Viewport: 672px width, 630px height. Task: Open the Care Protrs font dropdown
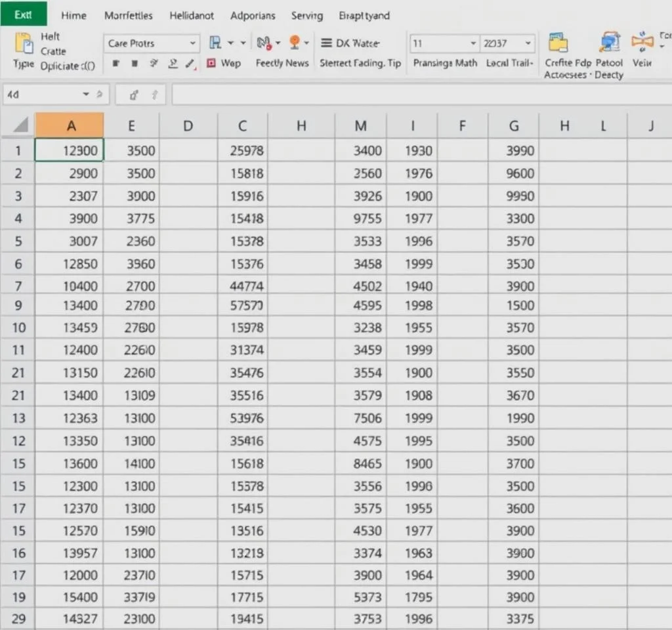[x=192, y=43]
